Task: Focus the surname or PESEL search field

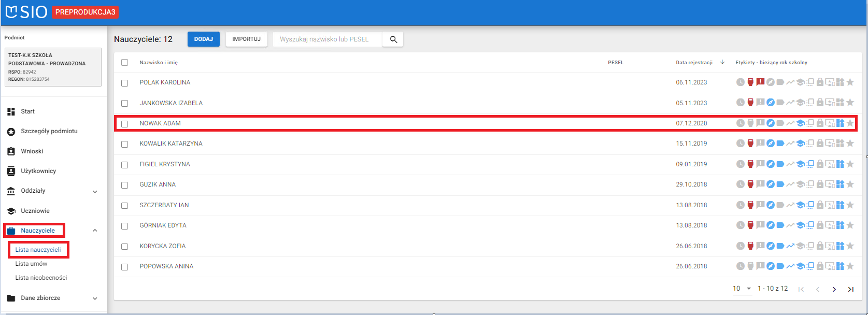Action: point(328,39)
